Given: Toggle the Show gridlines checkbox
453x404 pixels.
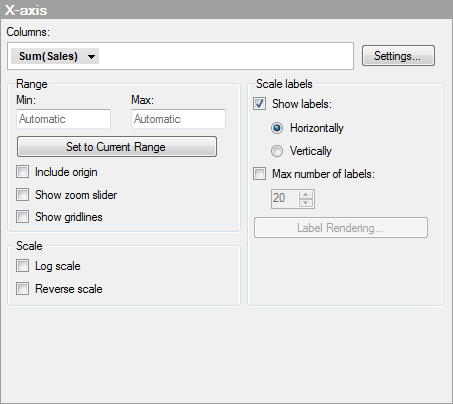Looking at the screenshot, I should tap(22, 217).
